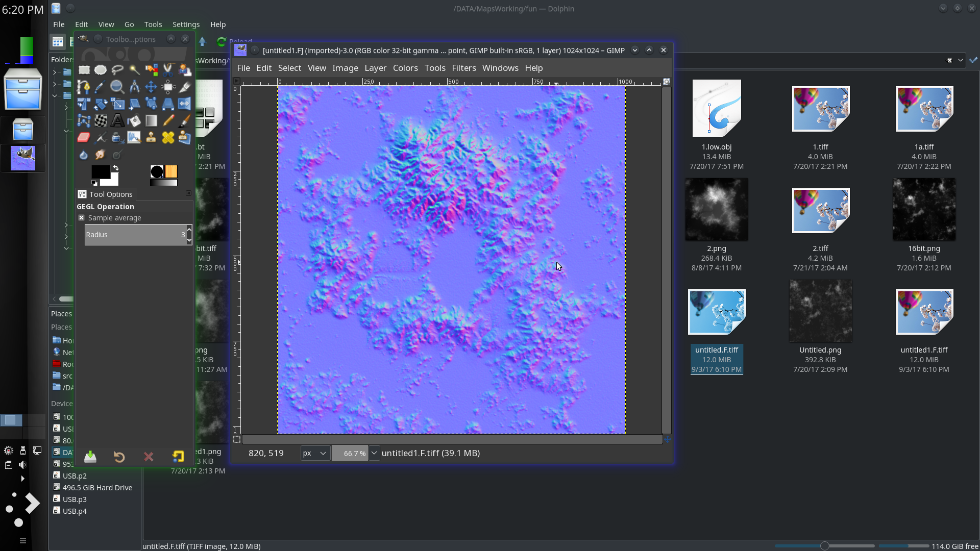Select the Paintbrush tool

click(x=185, y=120)
